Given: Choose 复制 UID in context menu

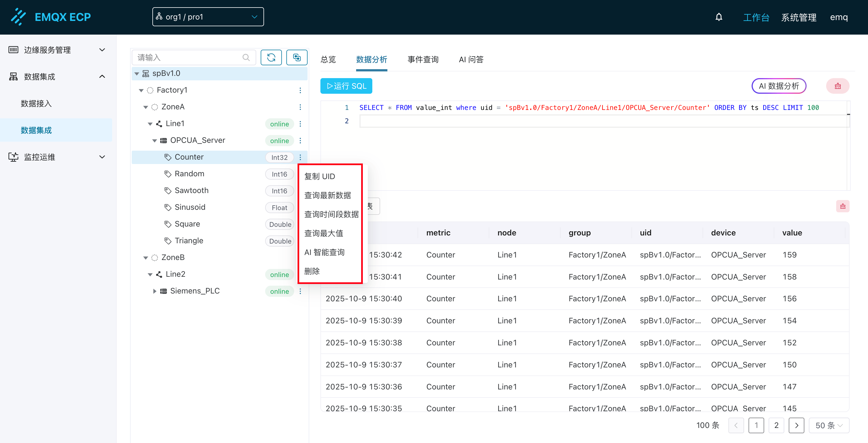Looking at the screenshot, I should pyautogui.click(x=320, y=176).
